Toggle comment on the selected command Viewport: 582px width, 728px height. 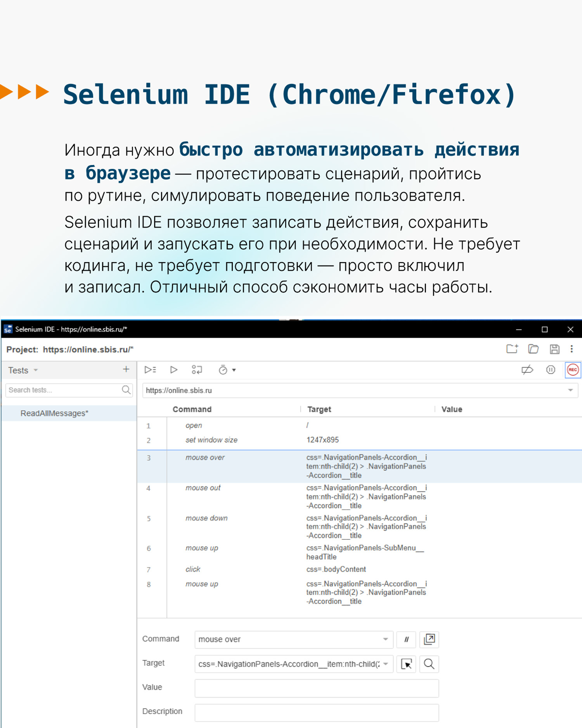[x=406, y=640]
